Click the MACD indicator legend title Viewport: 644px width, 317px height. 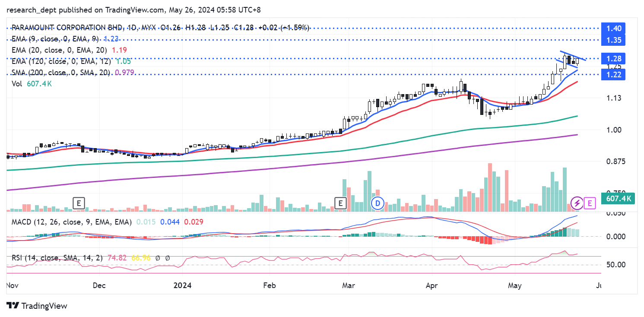69,222
